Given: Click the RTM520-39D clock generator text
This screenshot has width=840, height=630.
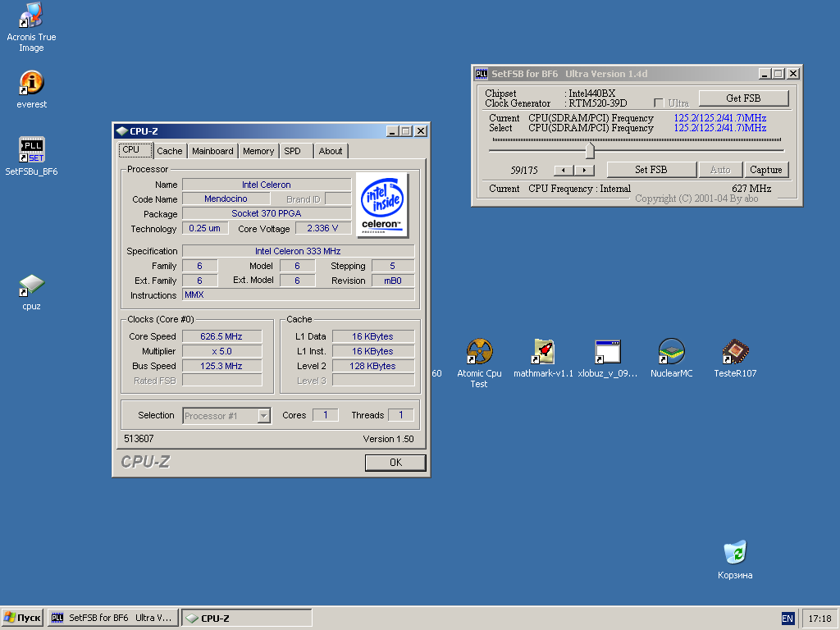Looking at the screenshot, I should pyautogui.click(x=598, y=103).
